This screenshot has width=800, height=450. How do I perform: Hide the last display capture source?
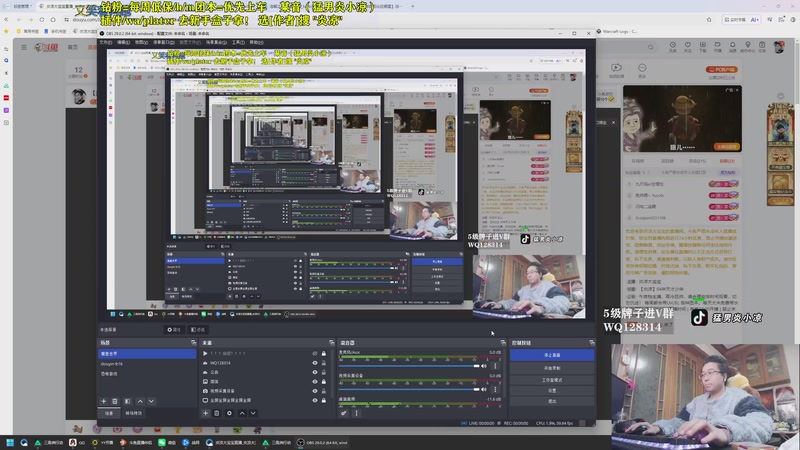click(x=315, y=400)
